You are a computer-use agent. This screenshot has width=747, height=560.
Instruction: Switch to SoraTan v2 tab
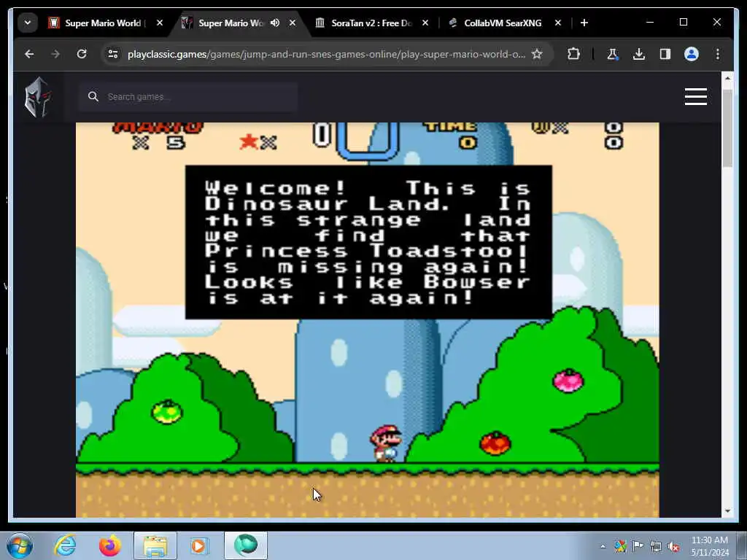(371, 23)
